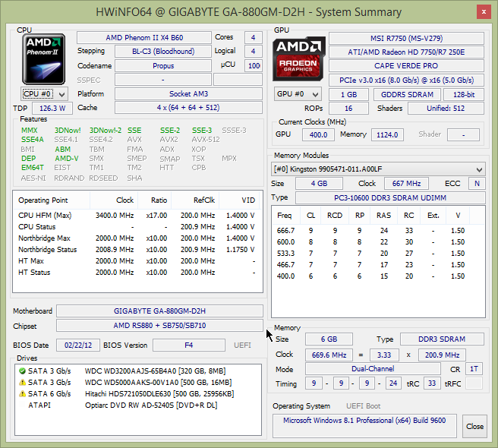
Task: Select the HT Max row
Action: click(x=137, y=261)
